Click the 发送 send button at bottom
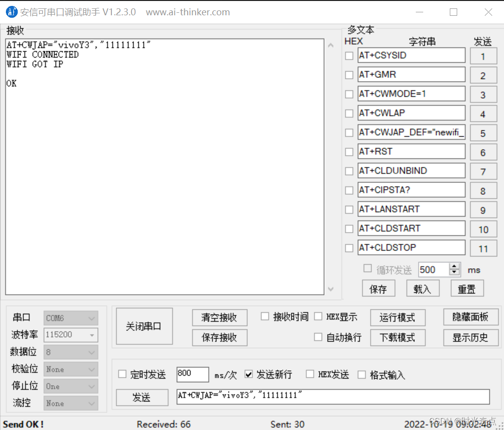Screen dimensions: 504x430 [142, 397]
